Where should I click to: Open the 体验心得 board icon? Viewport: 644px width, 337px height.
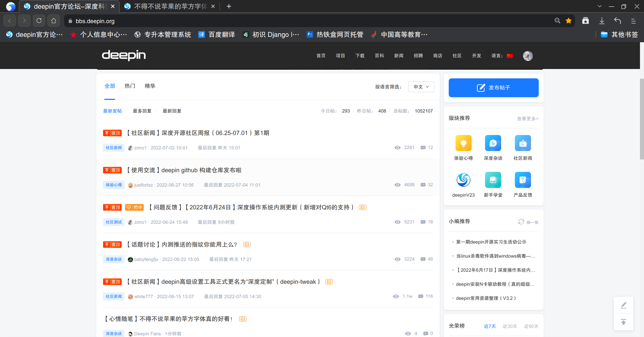pyautogui.click(x=463, y=143)
